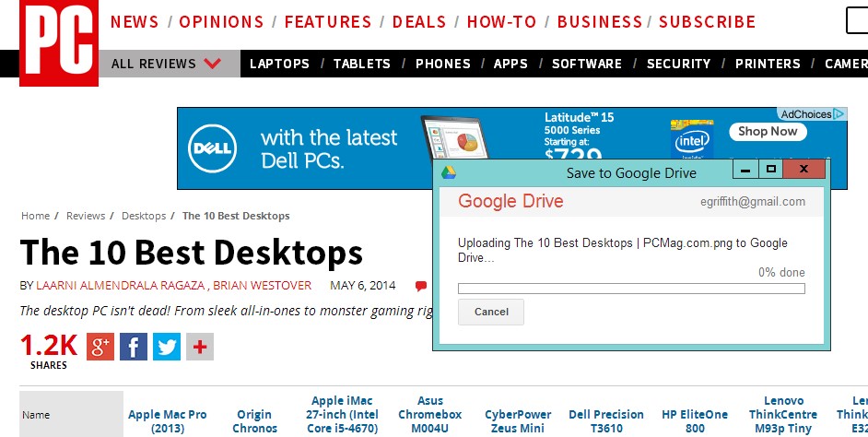Go to Features section
The image size is (868, 437).
click(x=328, y=21)
